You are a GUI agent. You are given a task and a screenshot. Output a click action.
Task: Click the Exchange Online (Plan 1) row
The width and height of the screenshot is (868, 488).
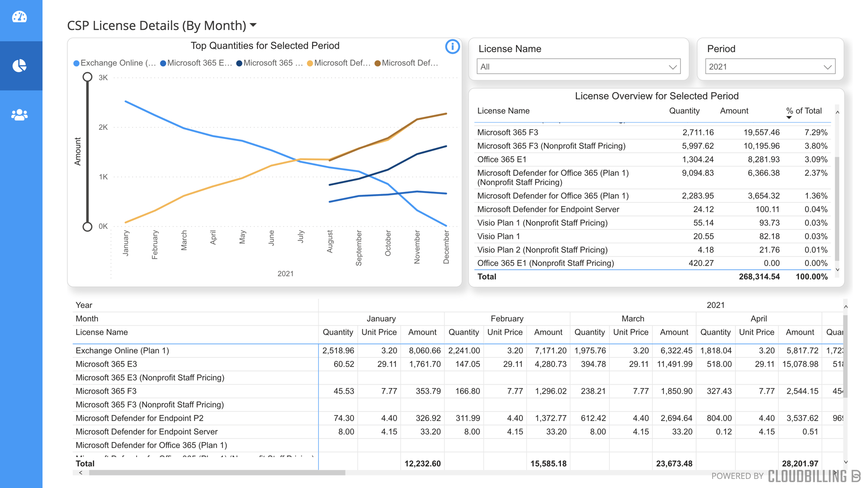(122, 350)
